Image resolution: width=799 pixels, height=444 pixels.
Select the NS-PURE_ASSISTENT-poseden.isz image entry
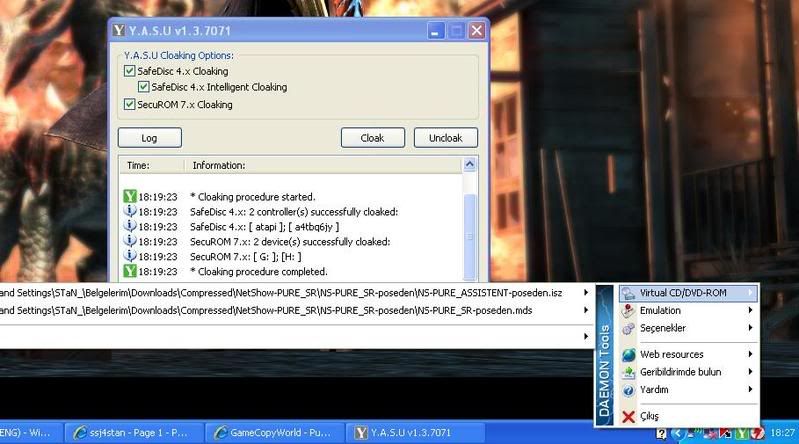click(296, 293)
